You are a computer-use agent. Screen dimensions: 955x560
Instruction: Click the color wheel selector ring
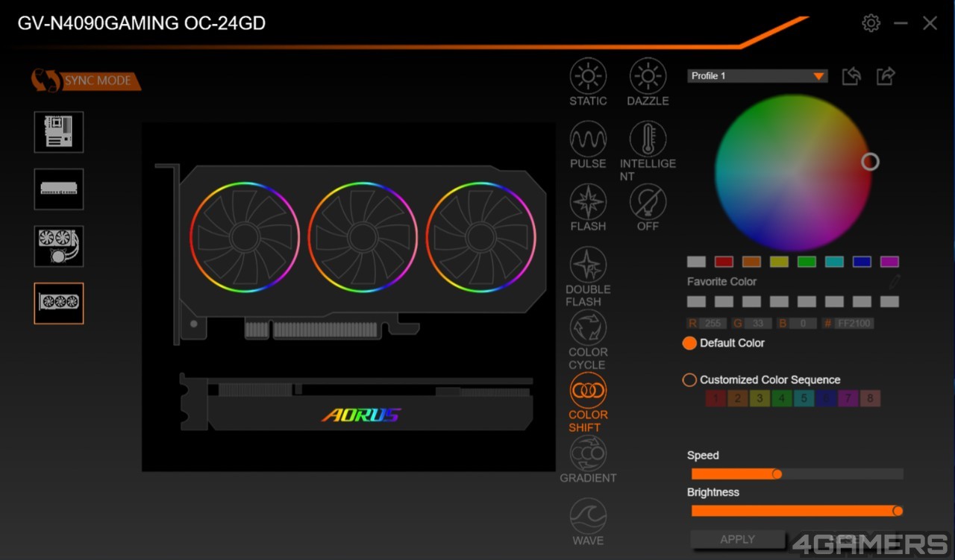[x=870, y=162]
